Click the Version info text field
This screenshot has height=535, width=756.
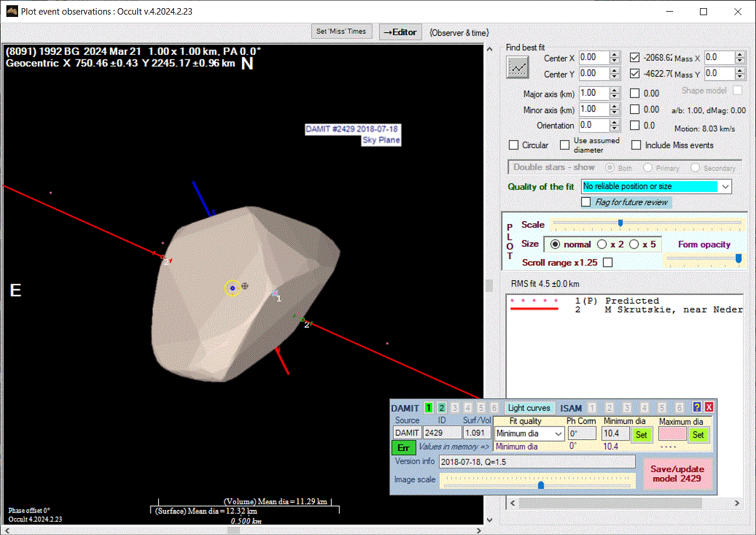pos(537,461)
